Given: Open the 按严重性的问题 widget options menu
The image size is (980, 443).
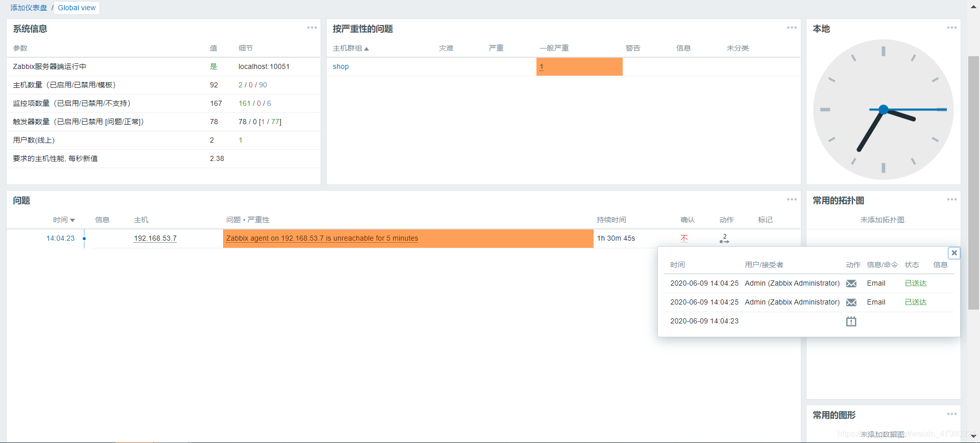Looking at the screenshot, I should coord(792,28).
